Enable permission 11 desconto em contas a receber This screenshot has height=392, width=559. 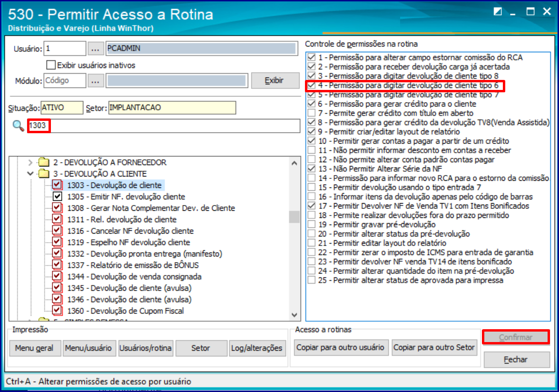click(x=312, y=150)
